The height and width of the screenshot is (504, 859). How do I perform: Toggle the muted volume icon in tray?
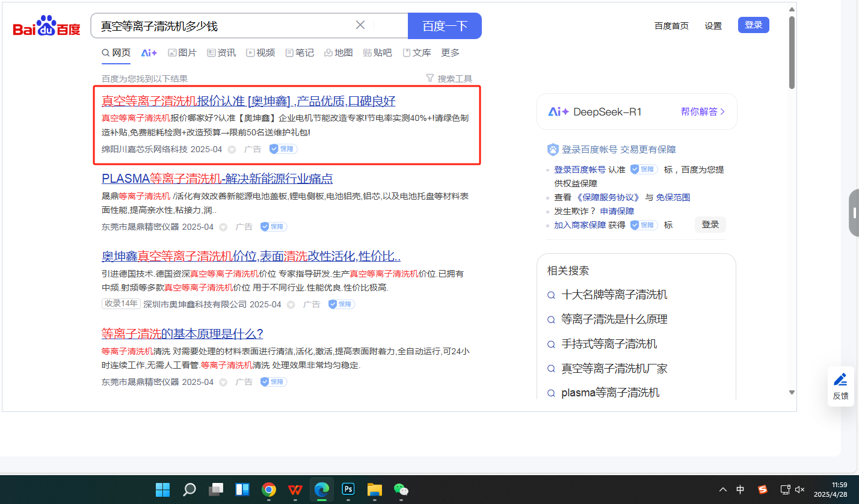(x=800, y=490)
